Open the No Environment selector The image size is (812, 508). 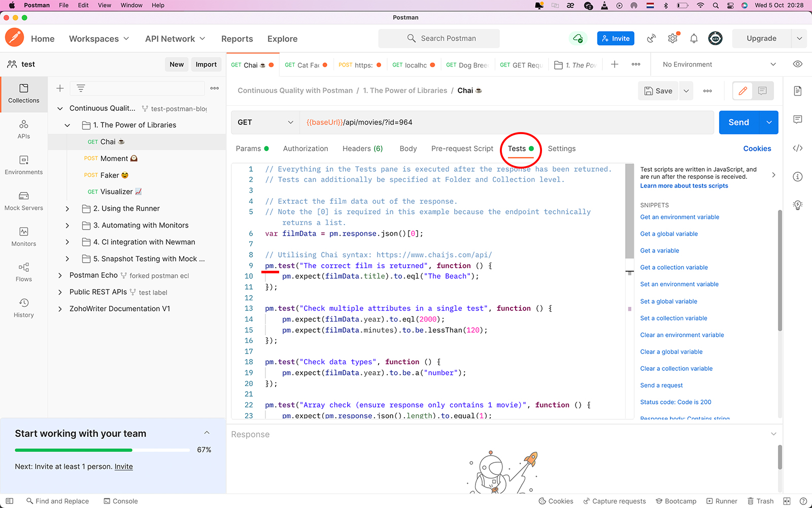point(720,65)
